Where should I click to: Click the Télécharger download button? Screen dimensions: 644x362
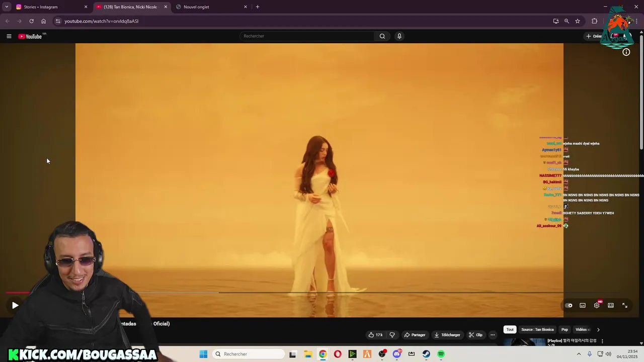pos(447,335)
